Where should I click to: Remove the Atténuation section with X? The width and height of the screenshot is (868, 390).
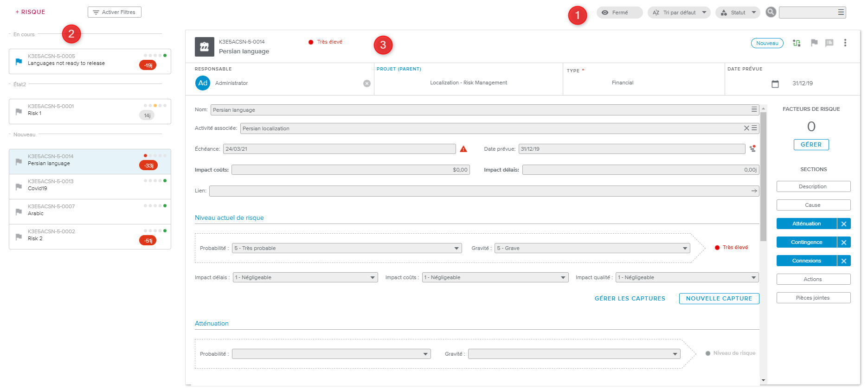[843, 224]
